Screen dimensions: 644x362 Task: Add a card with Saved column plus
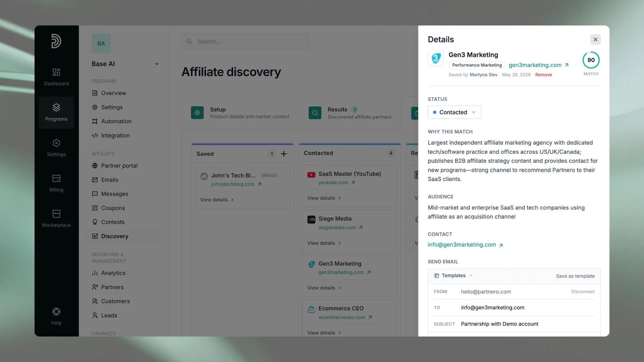tap(284, 154)
